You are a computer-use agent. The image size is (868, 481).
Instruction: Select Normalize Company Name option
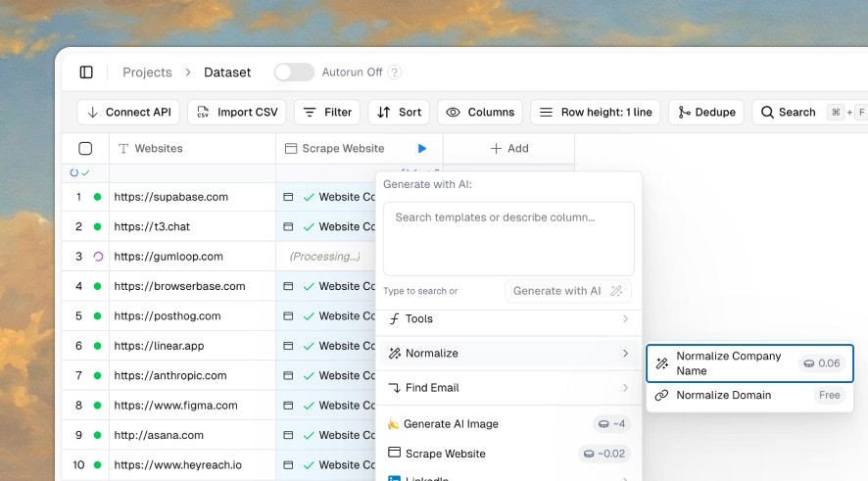(749, 363)
